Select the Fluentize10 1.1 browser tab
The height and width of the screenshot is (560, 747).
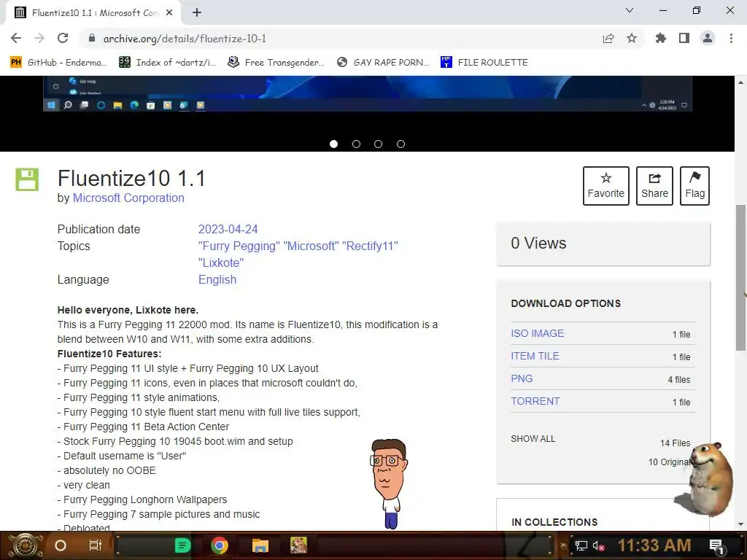pyautogui.click(x=93, y=13)
